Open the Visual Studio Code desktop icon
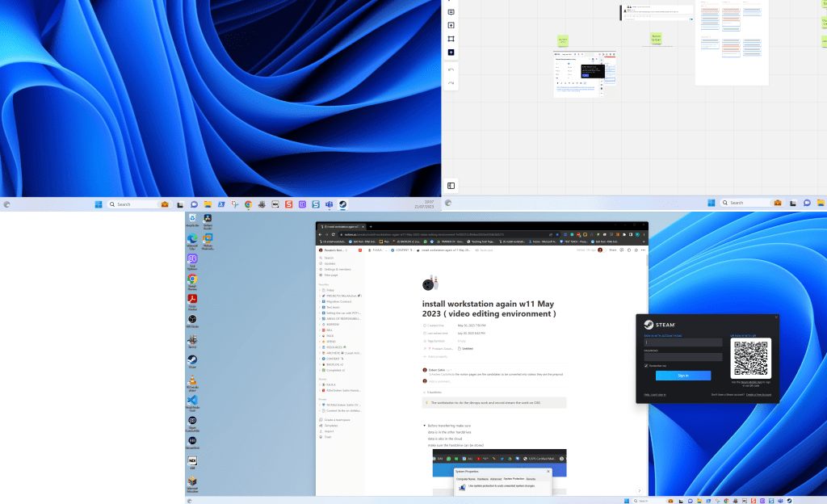Screen dimensions: 827x504 192,402
